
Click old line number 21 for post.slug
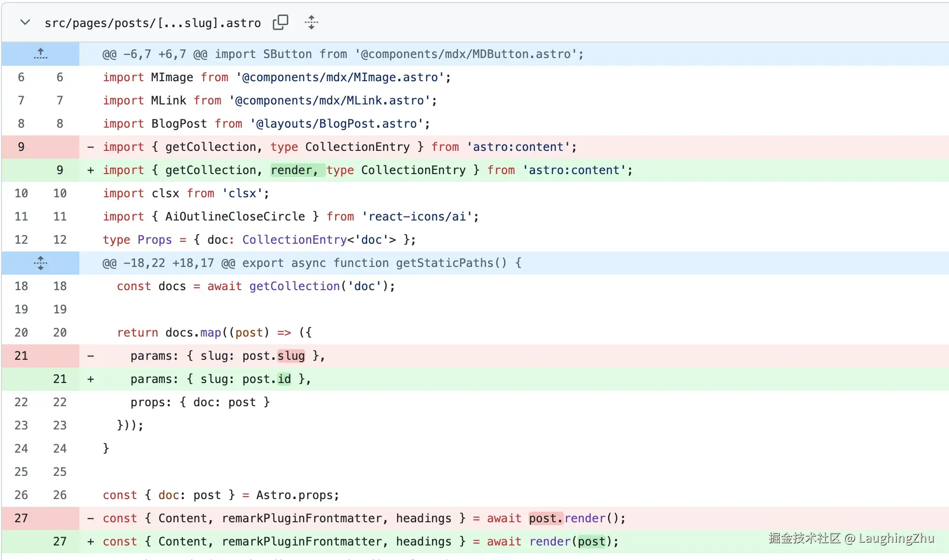pyautogui.click(x=21, y=355)
